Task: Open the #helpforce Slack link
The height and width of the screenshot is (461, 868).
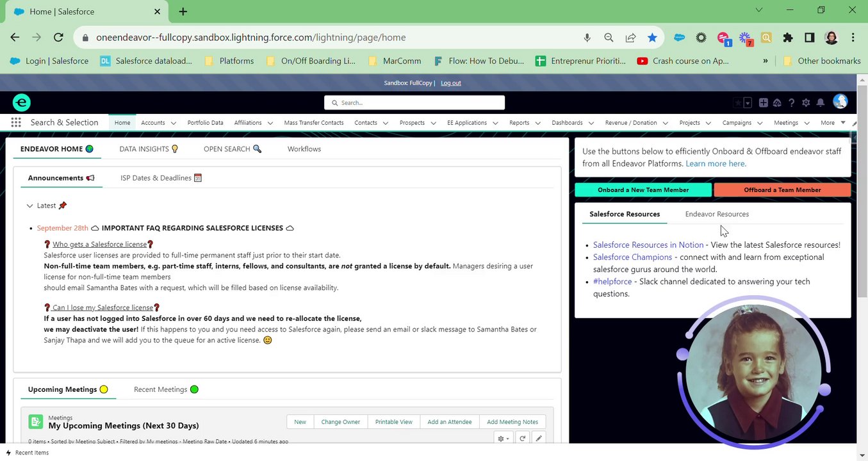Action: coord(612,282)
